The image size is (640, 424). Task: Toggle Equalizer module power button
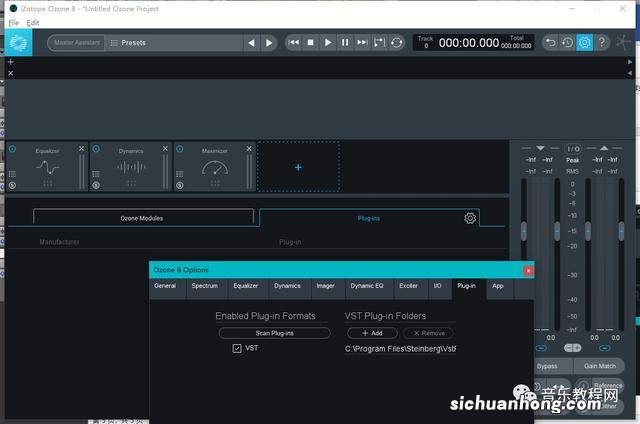pos(12,149)
